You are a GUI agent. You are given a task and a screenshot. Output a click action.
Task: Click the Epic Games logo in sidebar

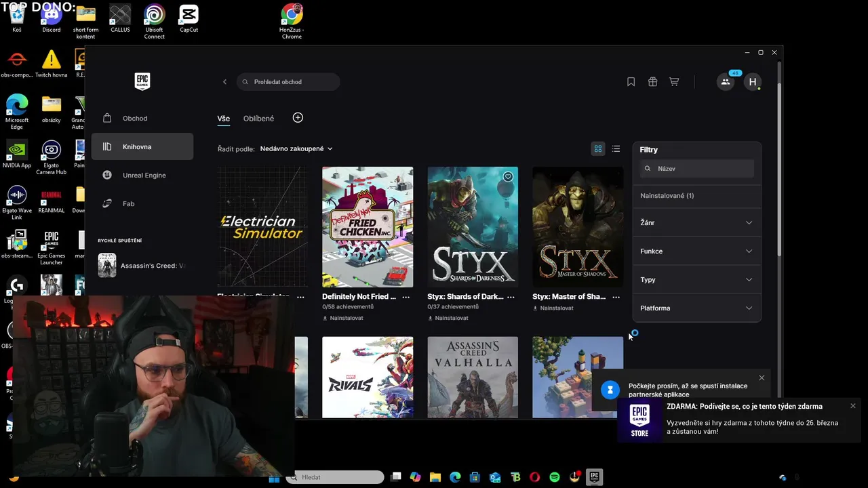[142, 81]
